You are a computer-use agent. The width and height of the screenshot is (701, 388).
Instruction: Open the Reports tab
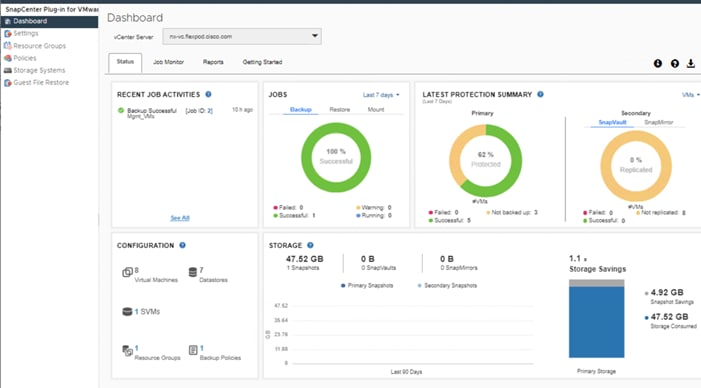tap(213, 62)
